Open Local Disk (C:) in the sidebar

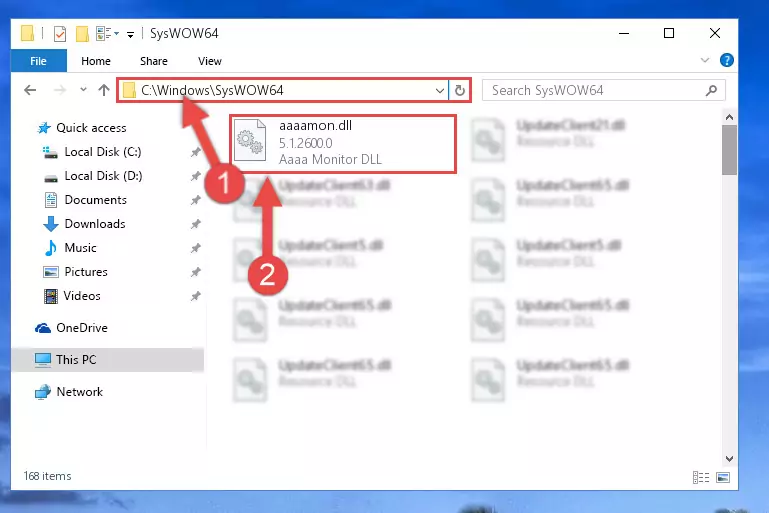coord(103,152)
